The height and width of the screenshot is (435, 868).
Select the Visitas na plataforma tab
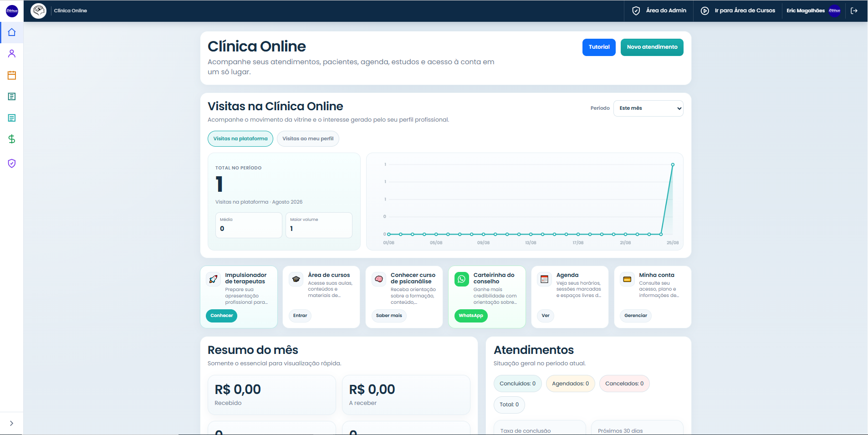(x=240, y=139)
